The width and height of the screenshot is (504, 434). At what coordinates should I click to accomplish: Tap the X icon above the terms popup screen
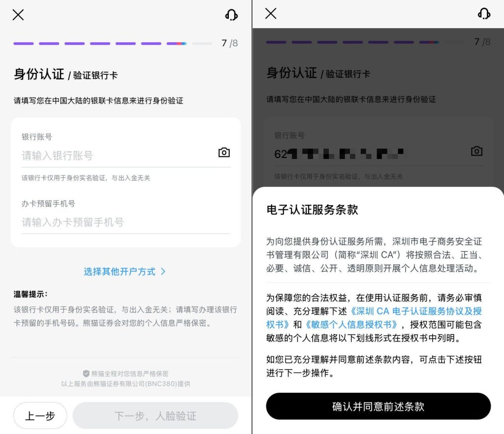[271, 14]
